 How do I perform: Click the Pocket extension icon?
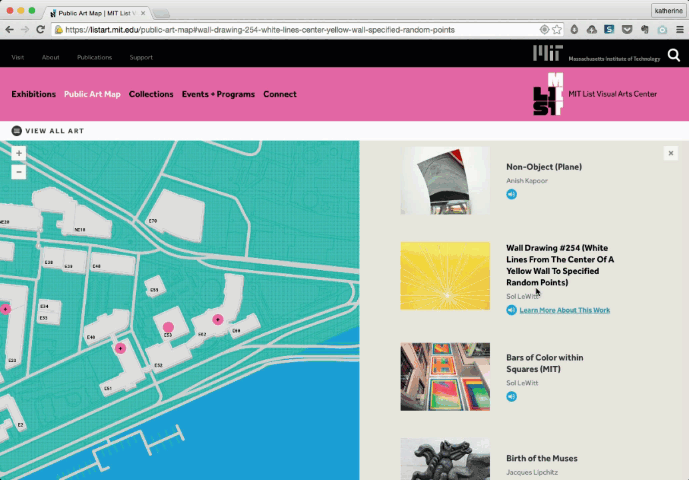pos(627,29)
